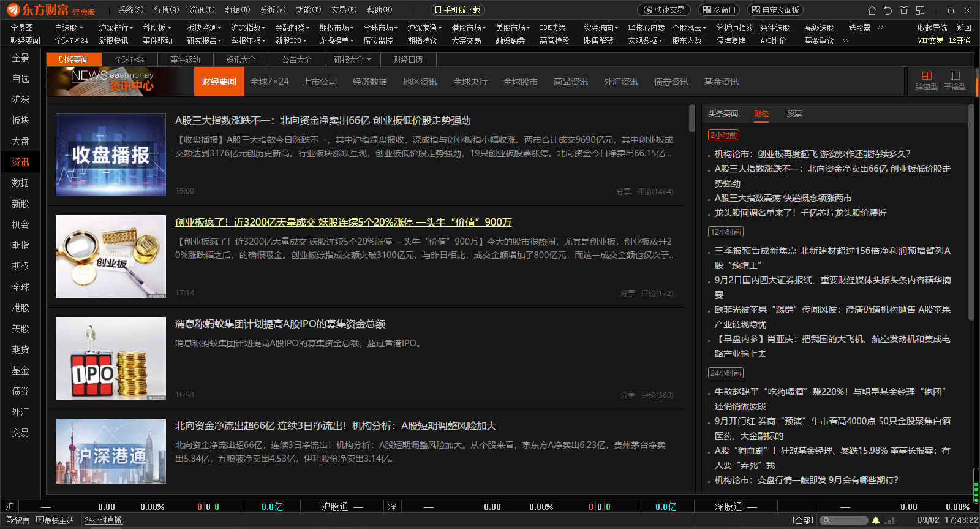The width and height of the screenshot is (980, 529).
Task: Open the 创业板疯了 news headline link
Action: pyautogui.click(x=343, y=222)
